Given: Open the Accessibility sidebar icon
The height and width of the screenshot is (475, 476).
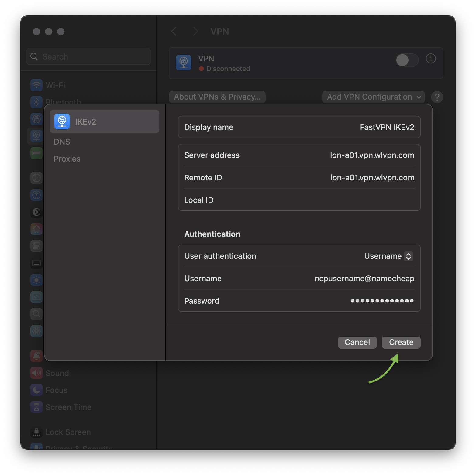Looking at the screenshot, I should [36, 195].
